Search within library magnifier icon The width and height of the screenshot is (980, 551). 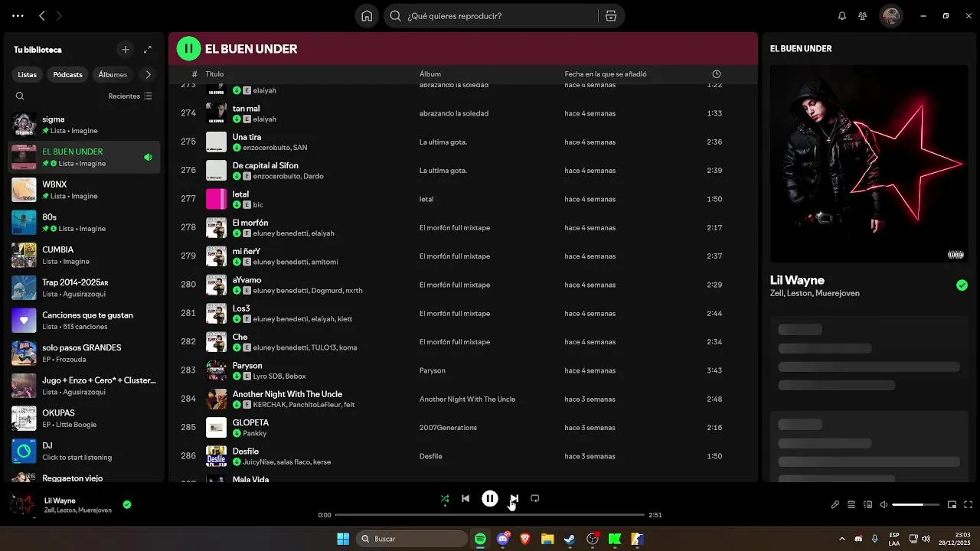pos(20,96)
